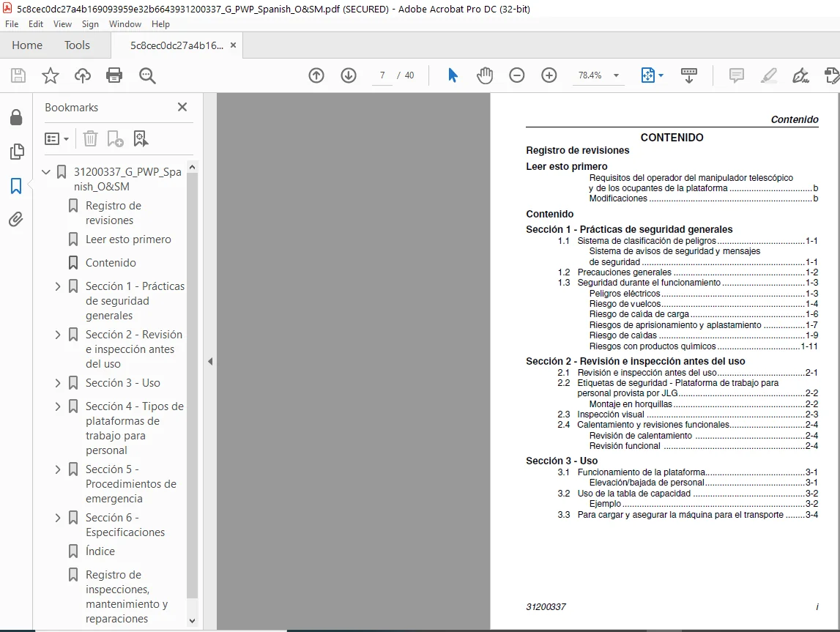Expand Sección 4 bookmark

coord(58,406)
